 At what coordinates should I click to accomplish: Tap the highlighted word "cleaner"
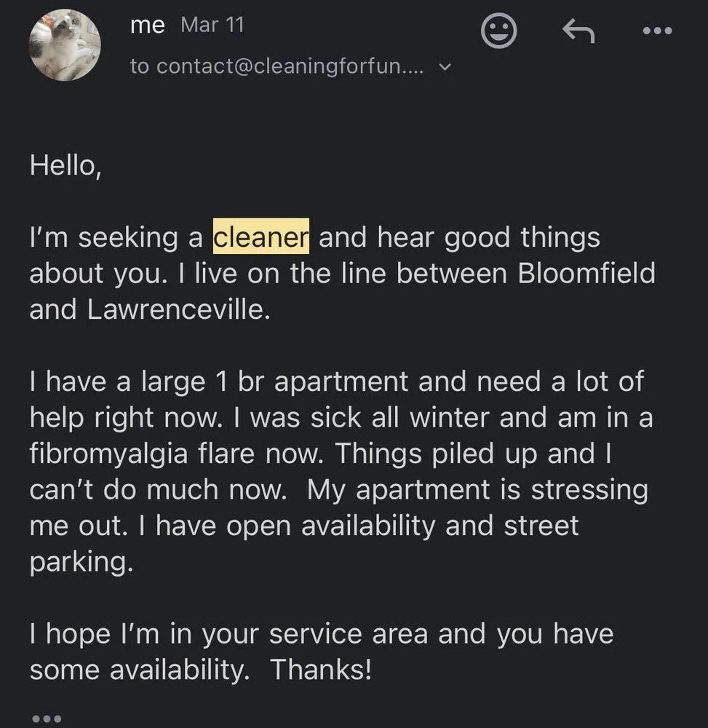[x=261, y=237]
